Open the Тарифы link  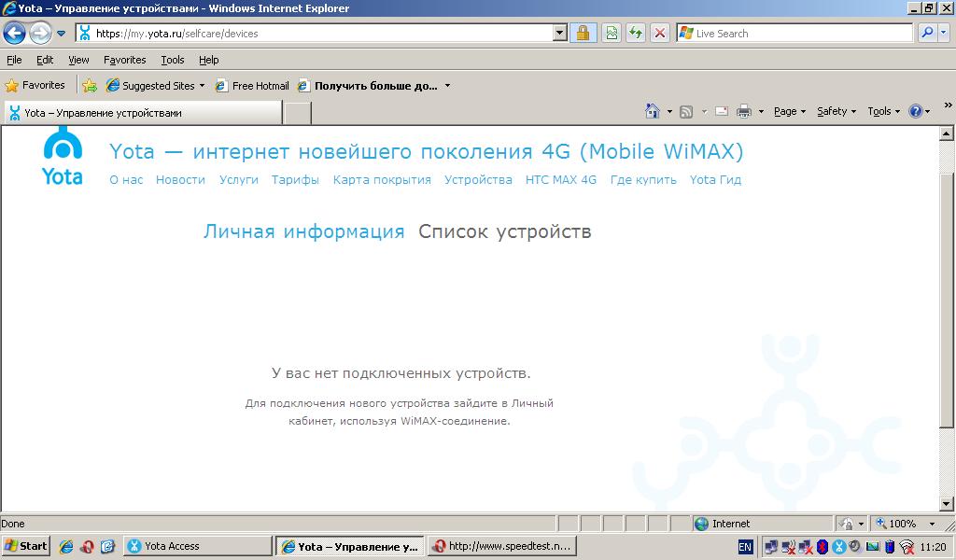(295, 180)
